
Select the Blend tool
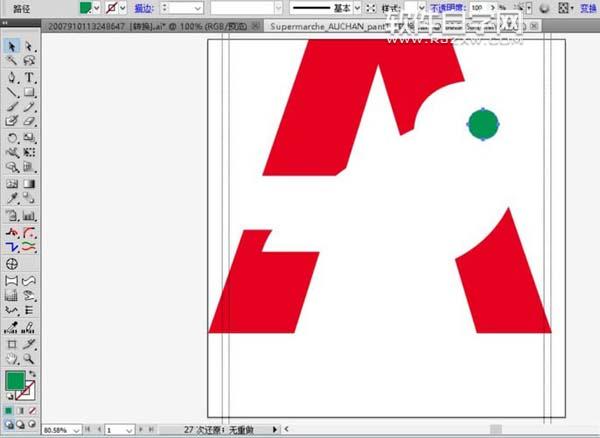click(x=29, y=198)
